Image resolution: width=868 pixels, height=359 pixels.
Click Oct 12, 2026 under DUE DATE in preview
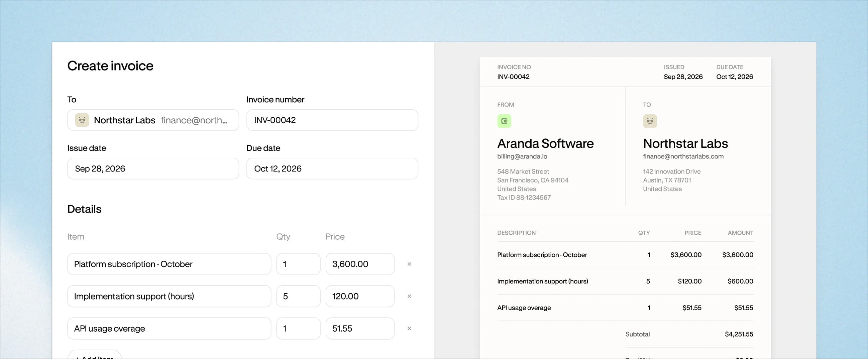735,77
